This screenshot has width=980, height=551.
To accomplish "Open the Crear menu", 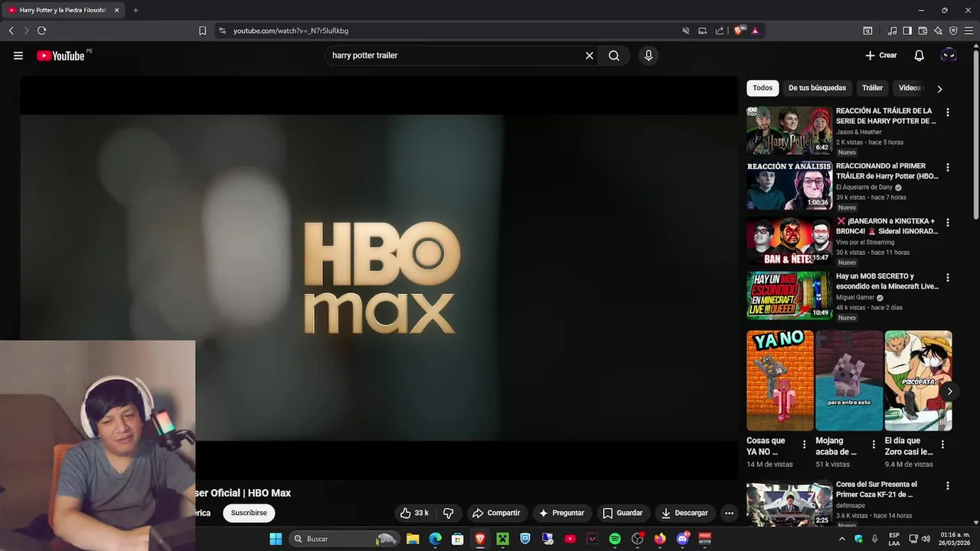I will tap(881, 55).
